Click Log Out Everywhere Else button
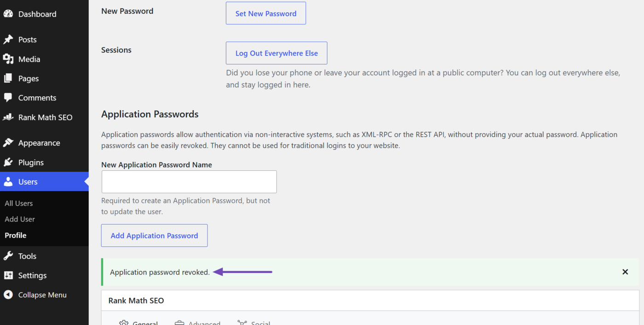 [x=276, y=53]
